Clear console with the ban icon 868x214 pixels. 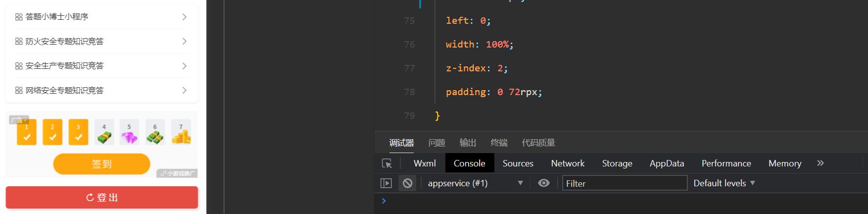pos(408,183)
